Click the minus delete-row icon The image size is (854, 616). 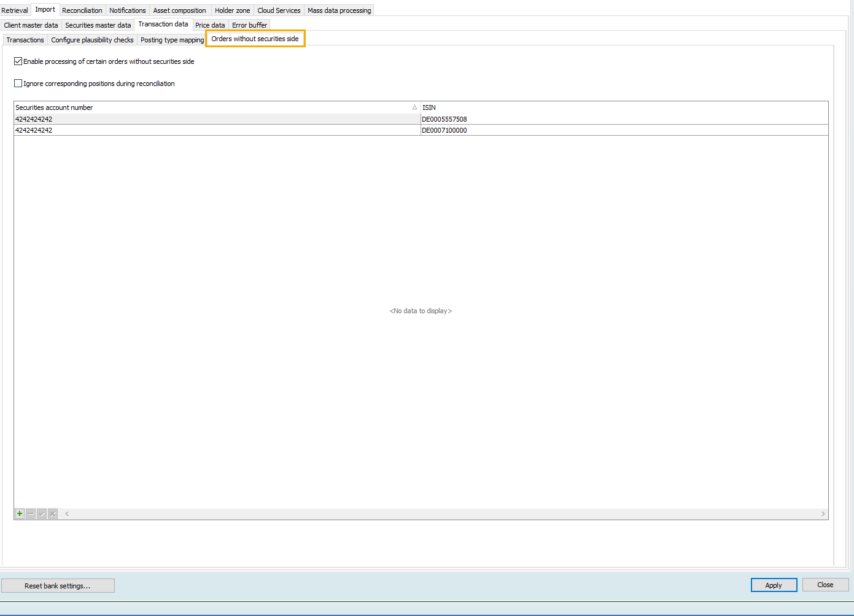coord(31,513)
